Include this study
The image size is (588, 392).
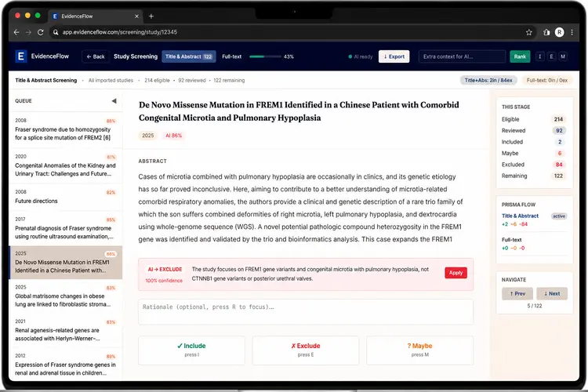pyautogui.click(x=191, y=350)
